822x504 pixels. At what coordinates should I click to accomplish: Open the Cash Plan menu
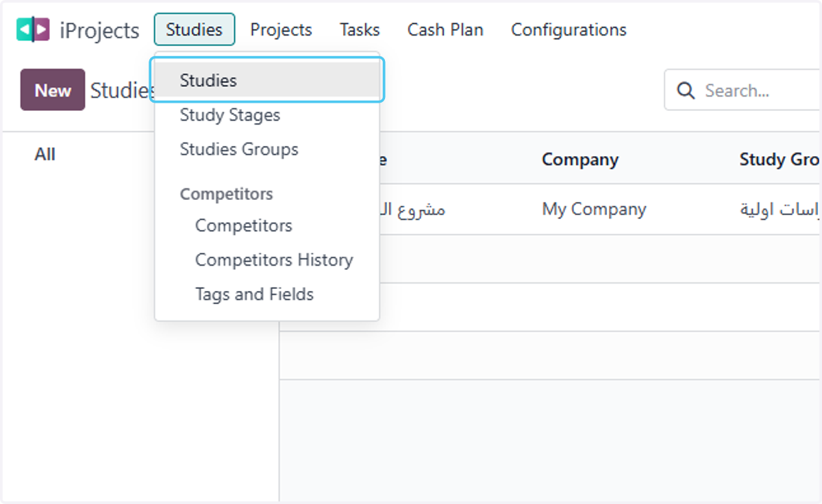tap(445, 30)
